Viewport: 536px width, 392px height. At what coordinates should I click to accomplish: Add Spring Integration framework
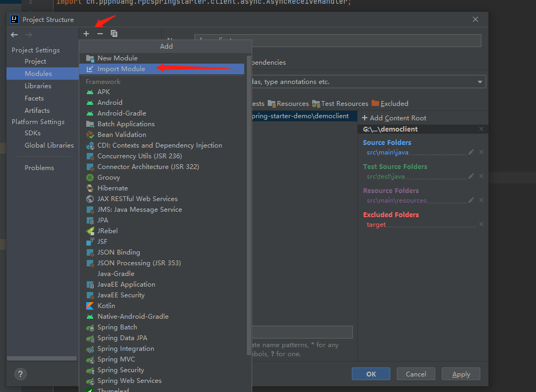click(x=162, y=349)
